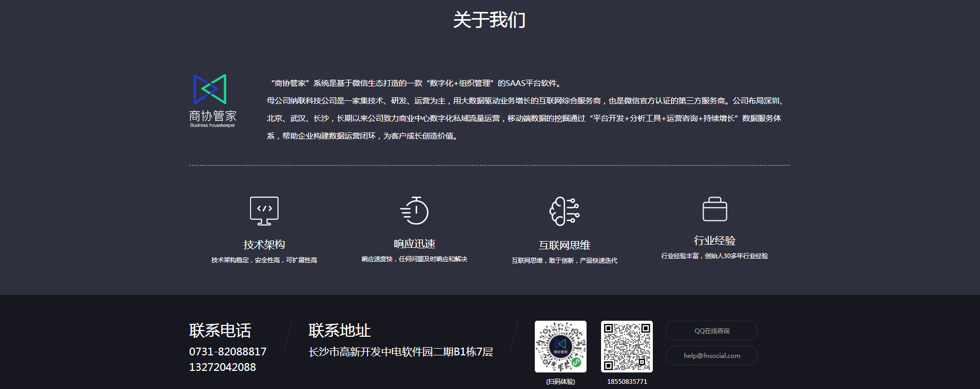980x389 pixels.
Task: Click the line starting 母公司纳联科技公司
Action: click(x=526, y=101)
